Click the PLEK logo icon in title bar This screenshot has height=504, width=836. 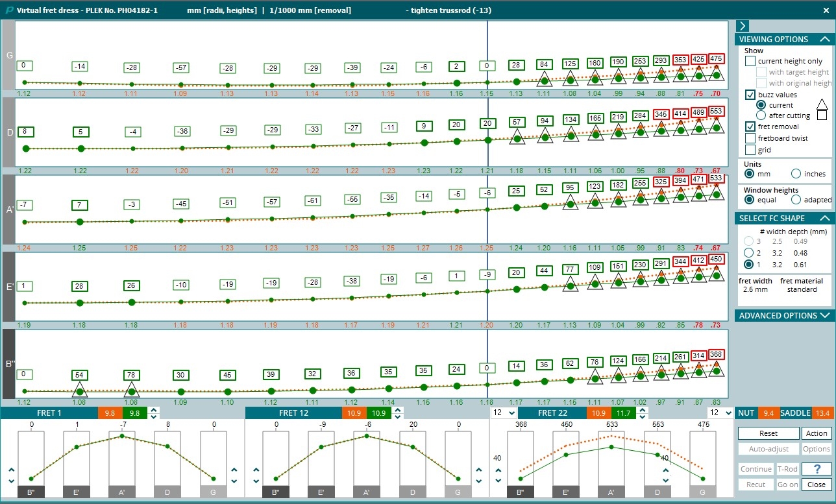(8, 11)
